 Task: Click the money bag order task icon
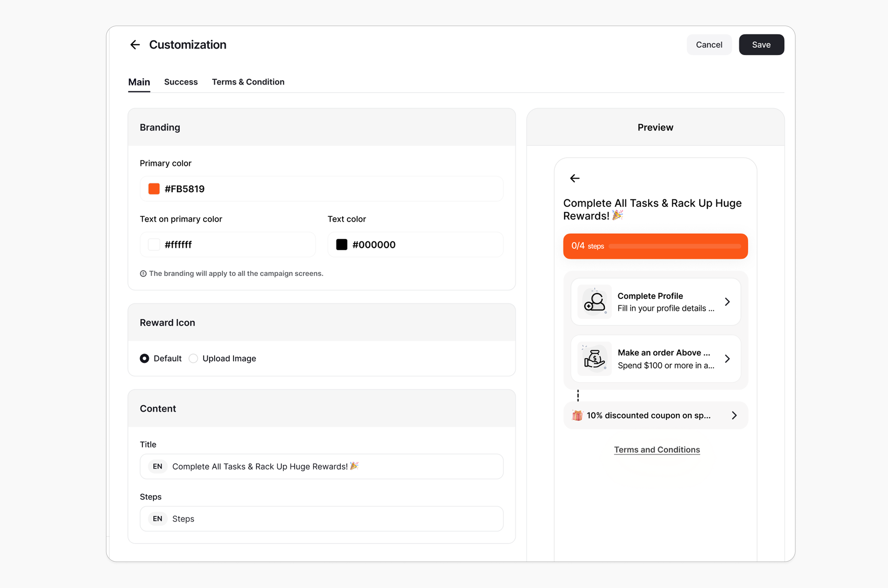594,359
